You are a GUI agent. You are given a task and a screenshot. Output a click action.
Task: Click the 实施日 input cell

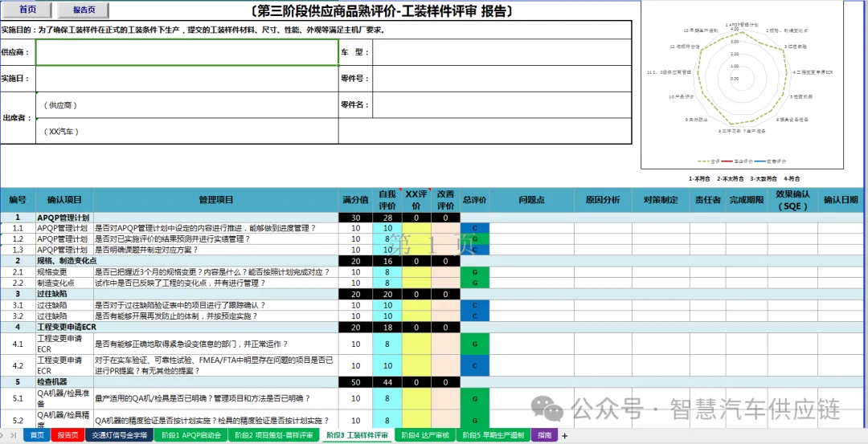[x=187, y=79]
